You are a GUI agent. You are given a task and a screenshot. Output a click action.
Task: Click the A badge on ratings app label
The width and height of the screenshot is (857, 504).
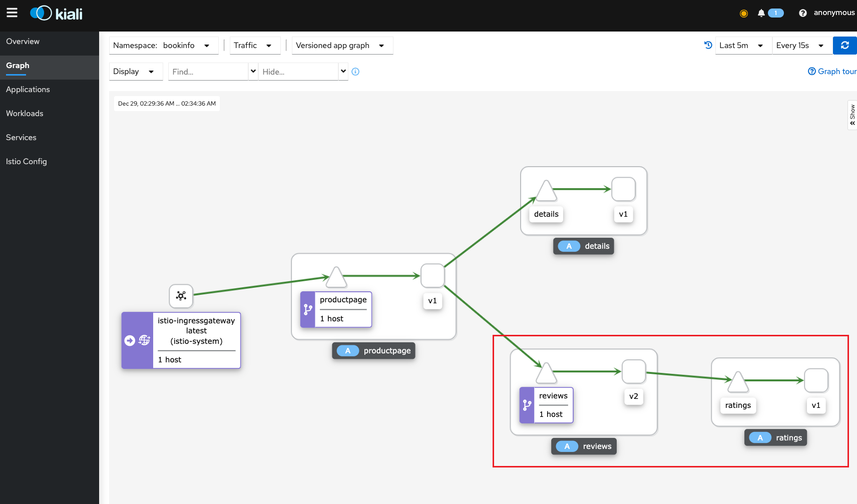click(760, 438)
